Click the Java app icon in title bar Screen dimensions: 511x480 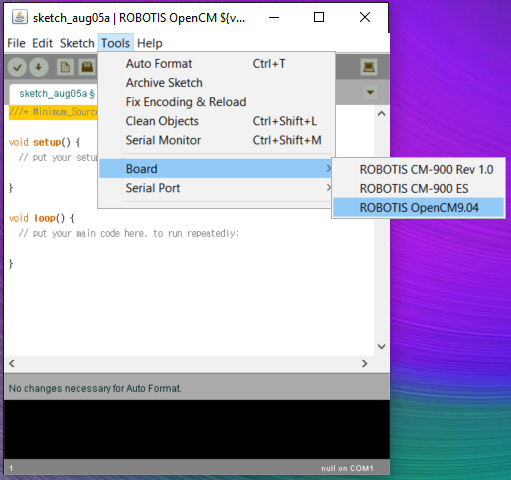[20, 17]
